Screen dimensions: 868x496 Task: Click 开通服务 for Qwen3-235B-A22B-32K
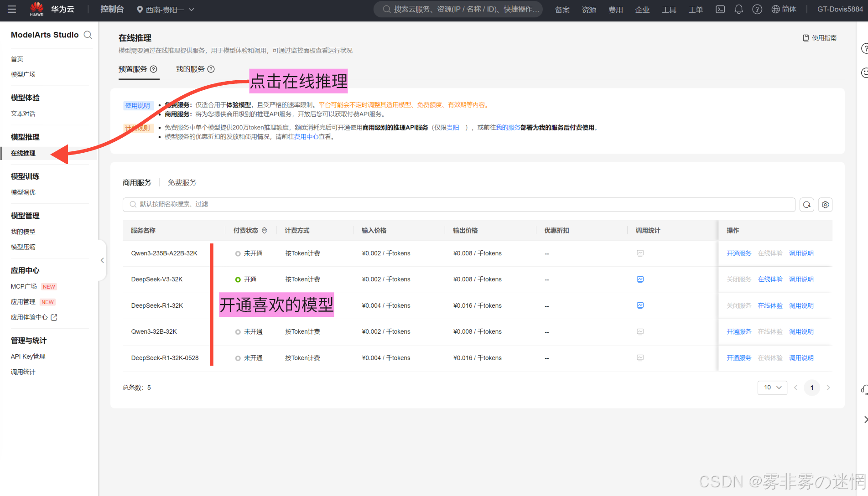click(739, 253)
